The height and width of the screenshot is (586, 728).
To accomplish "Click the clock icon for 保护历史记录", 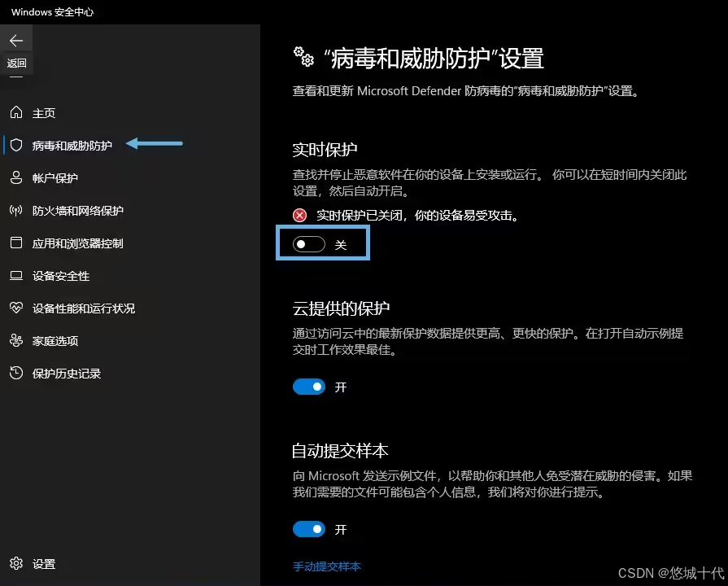I will click(x=16, y=373).
